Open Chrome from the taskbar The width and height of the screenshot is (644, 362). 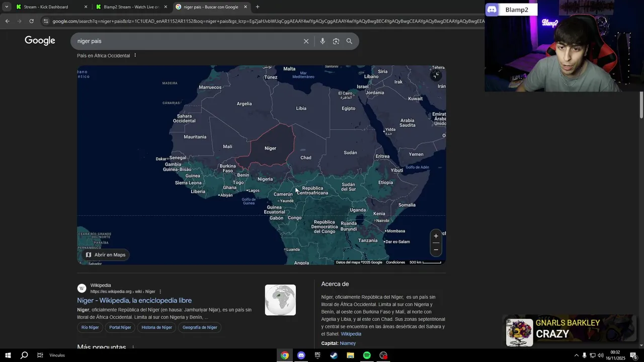pyautogui.click(x=285, y=355)
